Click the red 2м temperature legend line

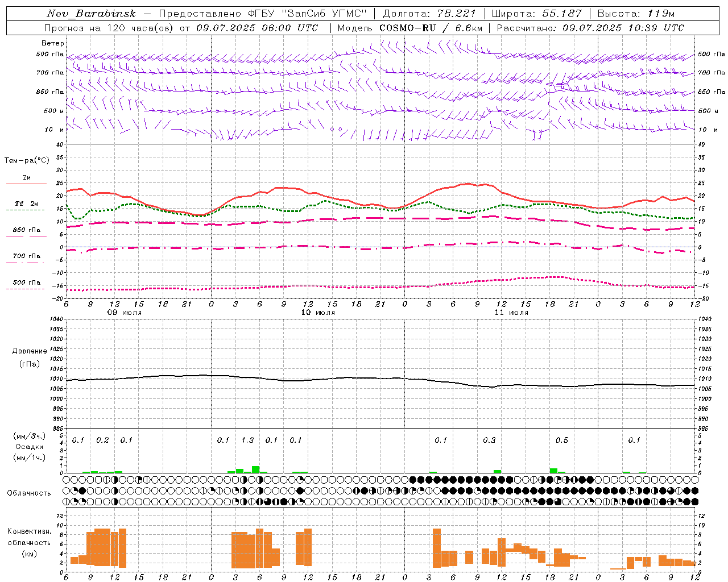(x=26, y=184)
